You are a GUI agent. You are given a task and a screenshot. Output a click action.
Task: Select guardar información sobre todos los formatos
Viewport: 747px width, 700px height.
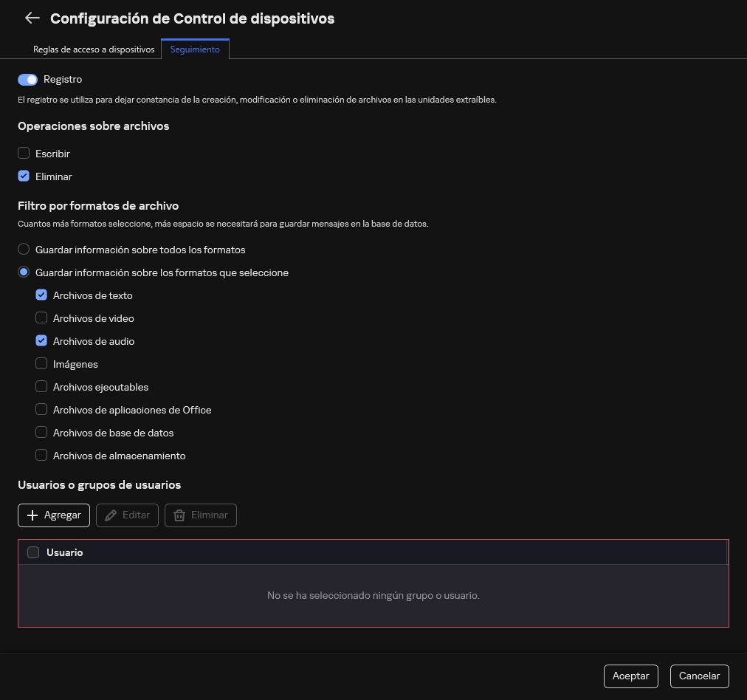pyautogui.click(x=23, y=249)
